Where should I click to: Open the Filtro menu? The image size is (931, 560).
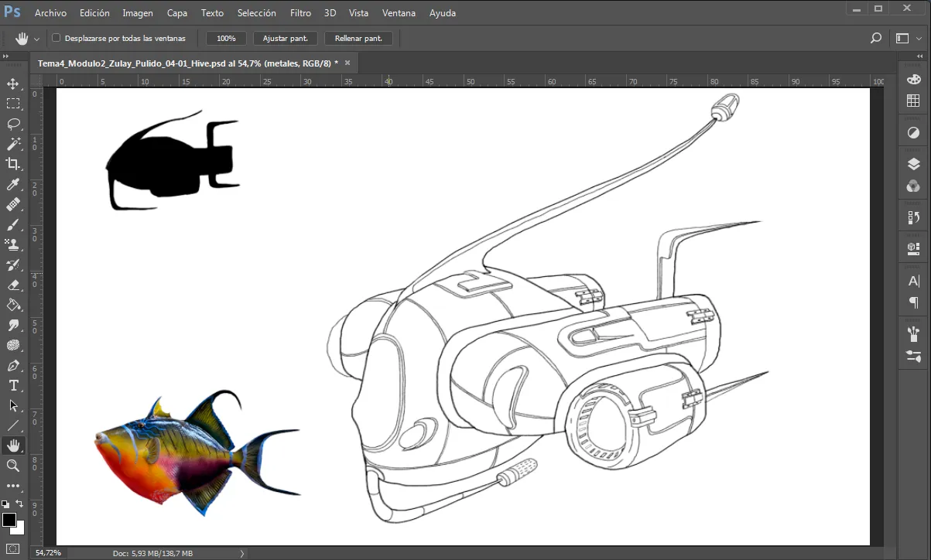pos(300,13)
